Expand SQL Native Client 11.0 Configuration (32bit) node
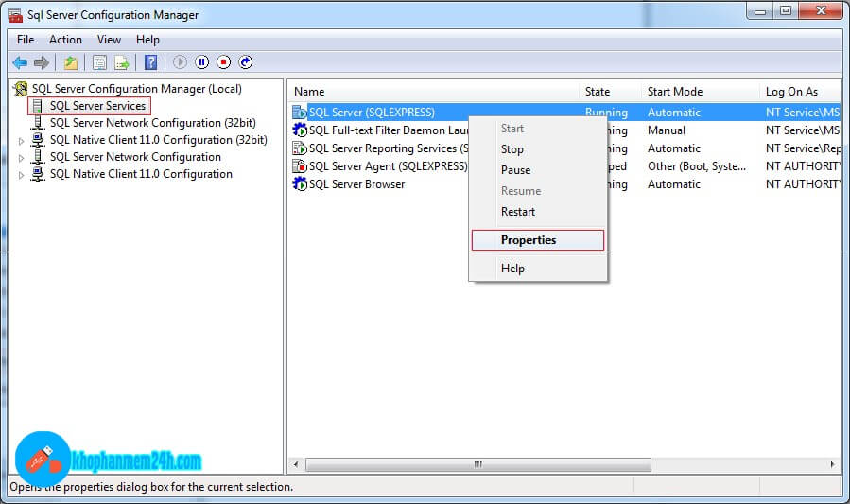 pyautogui.click(x=22, y=140)
